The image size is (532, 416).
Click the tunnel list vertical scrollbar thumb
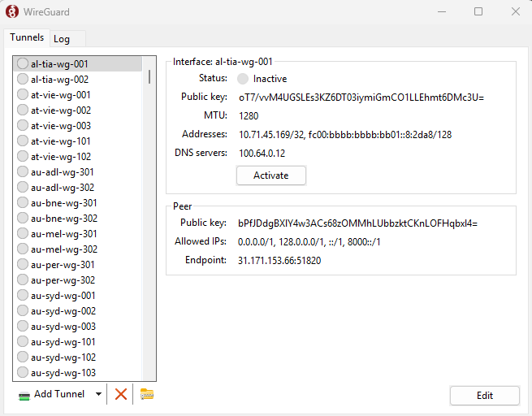point(149,76)
